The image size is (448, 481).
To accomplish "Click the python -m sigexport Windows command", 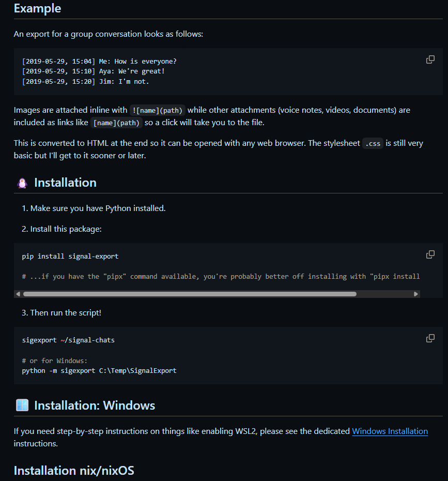I will [99, 370].
